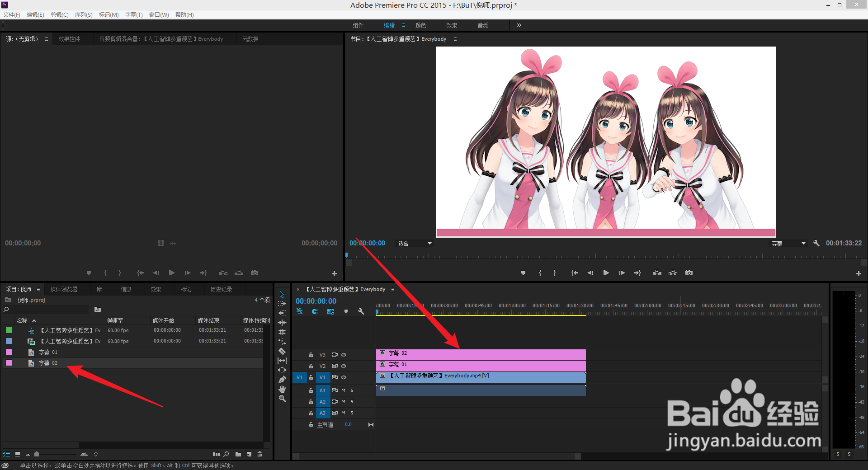Toggle visibility of track V2
Screen dimensions: 868x470
tap(344, 366)
